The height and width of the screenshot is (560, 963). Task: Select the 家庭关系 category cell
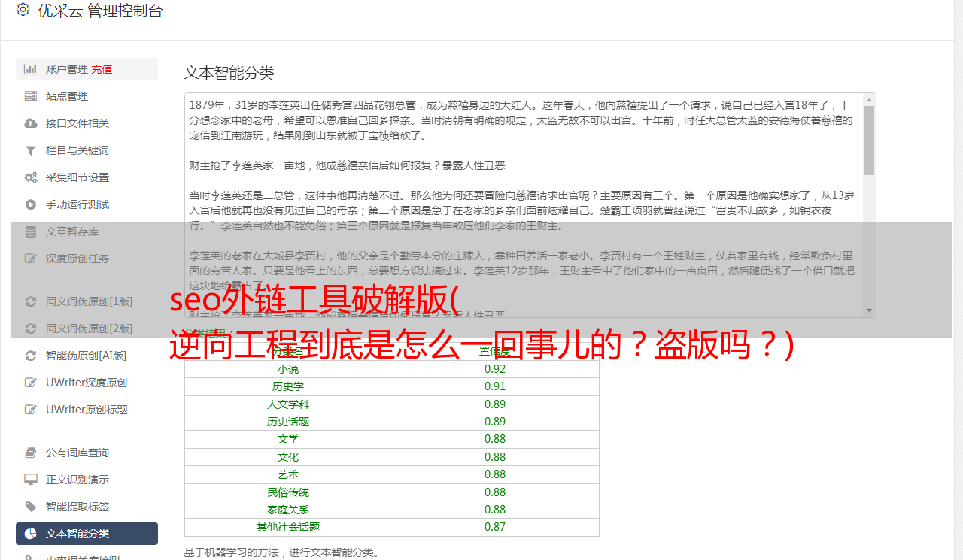(288, 510)
